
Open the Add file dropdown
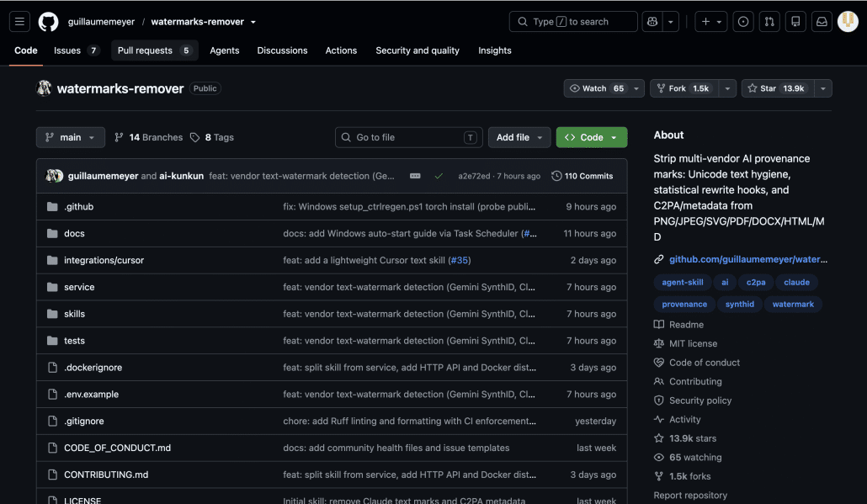pos(519,137)
